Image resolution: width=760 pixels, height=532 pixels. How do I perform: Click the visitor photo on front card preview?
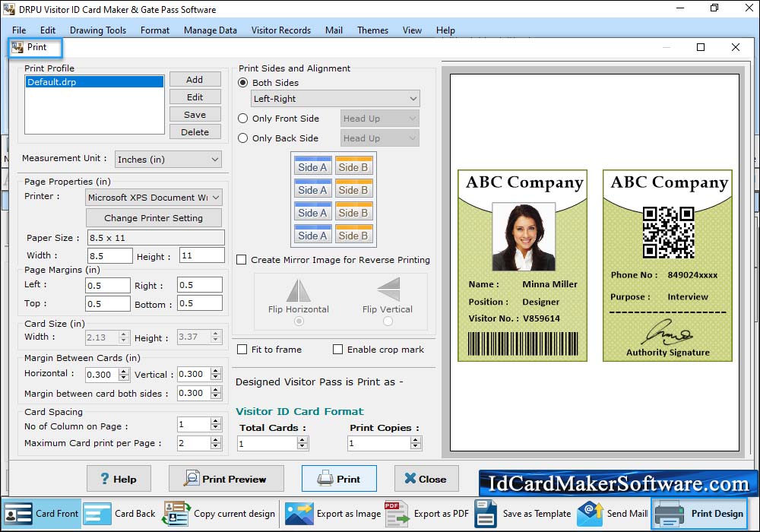click(x=524, y=236)
